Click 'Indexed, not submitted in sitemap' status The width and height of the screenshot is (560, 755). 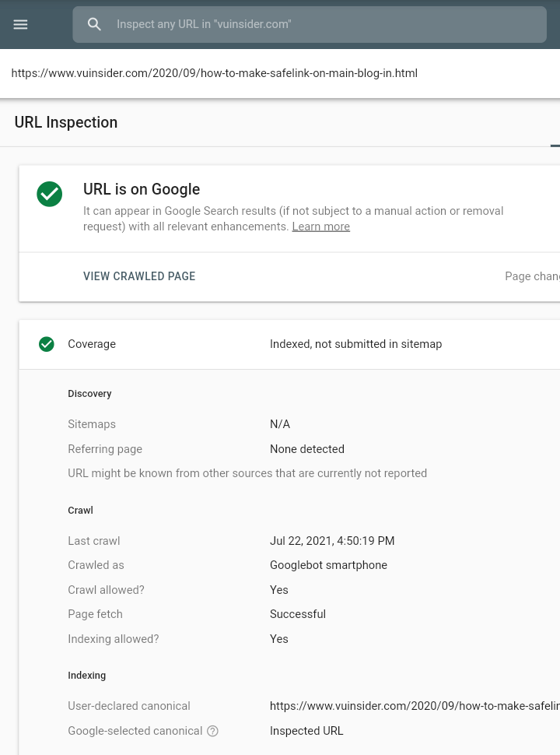point(356,344)
